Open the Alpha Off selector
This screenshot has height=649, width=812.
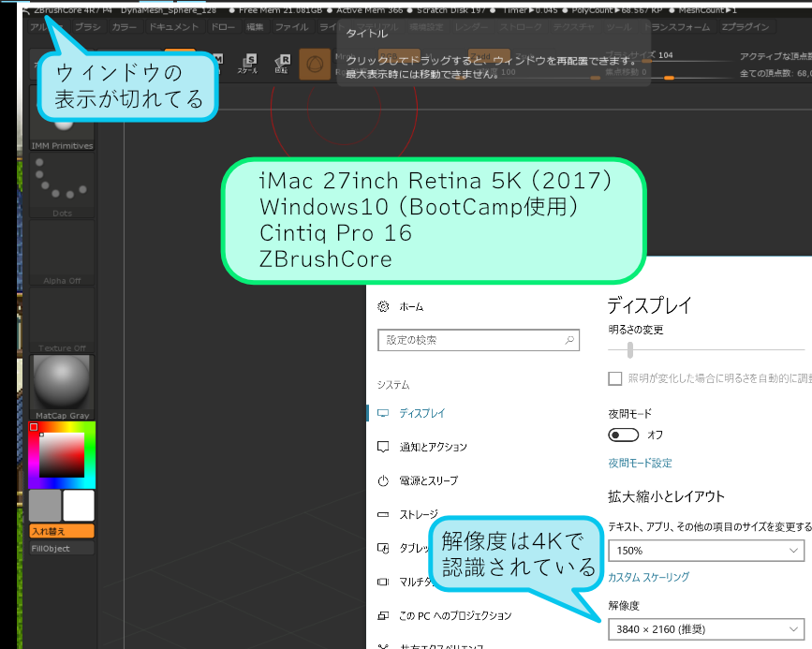62,253
